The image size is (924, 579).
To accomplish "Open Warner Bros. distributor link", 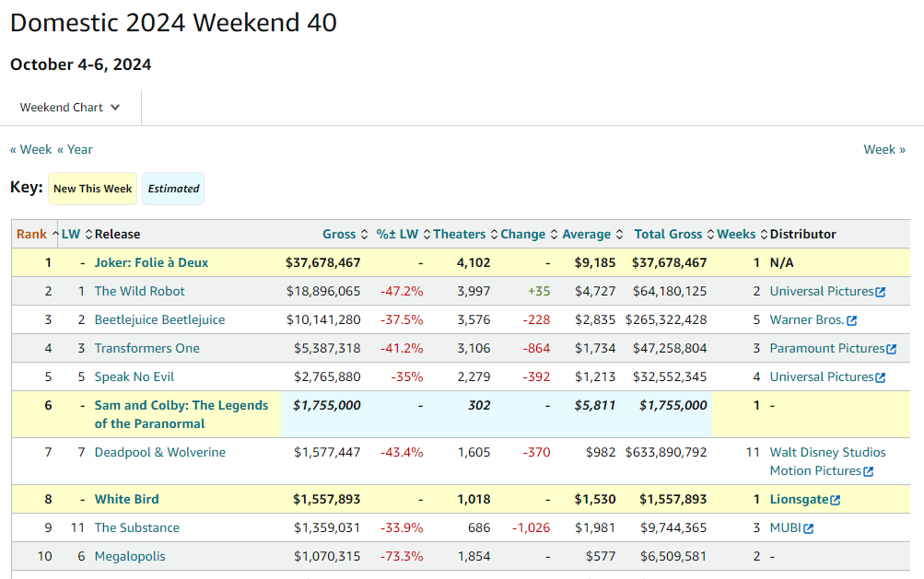I will click(x=807, y=319).
